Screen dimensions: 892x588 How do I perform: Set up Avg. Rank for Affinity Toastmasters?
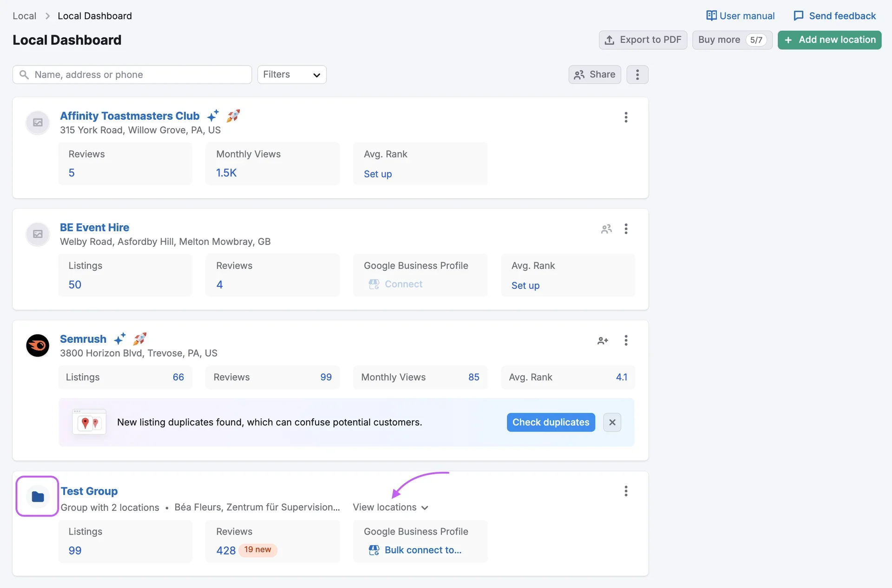[378, 174]
